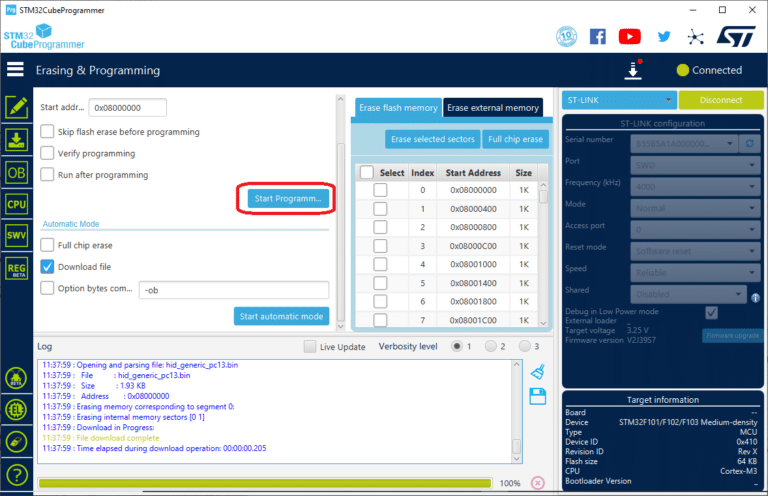Click Full chip erase button
The image size is (768, 496).
(515, 139)
